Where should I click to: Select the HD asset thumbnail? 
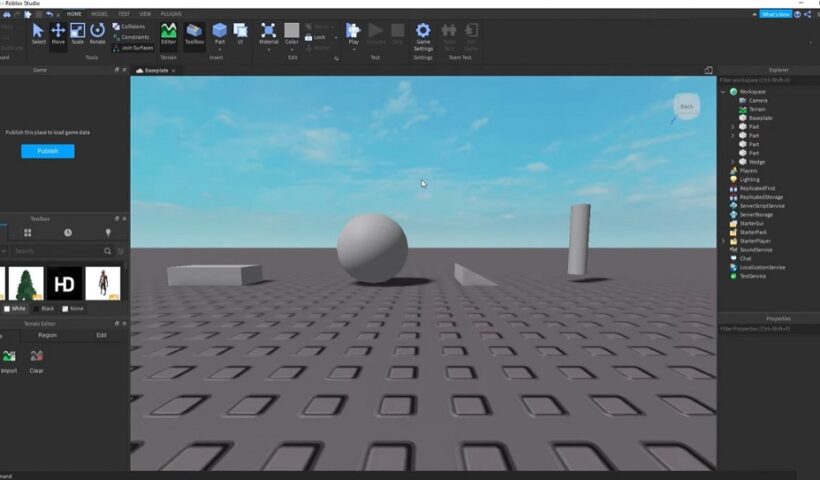65,283
